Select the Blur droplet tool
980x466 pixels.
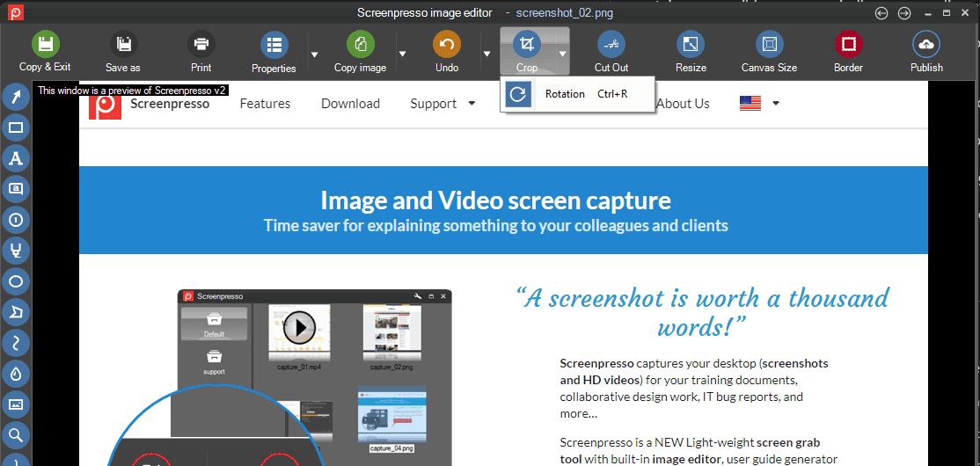click(16, 373)
